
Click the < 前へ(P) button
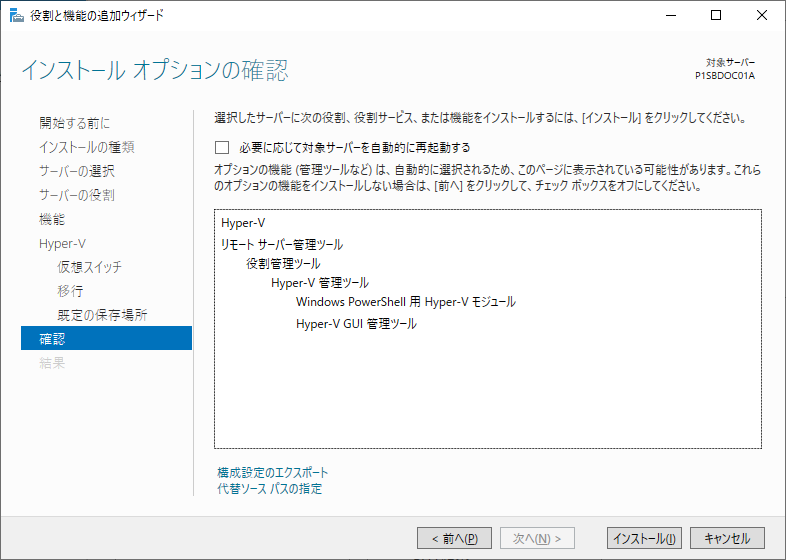(x=454, y=538)
